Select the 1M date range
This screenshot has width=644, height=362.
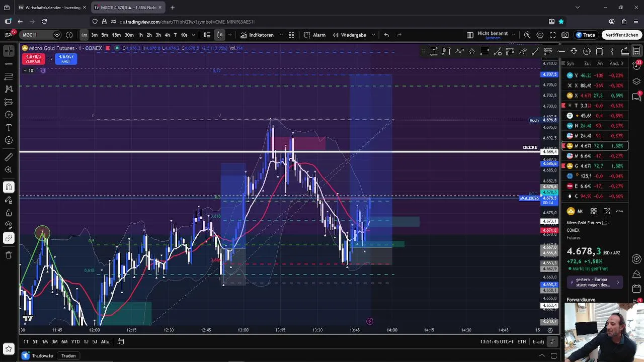pos(45,342)
